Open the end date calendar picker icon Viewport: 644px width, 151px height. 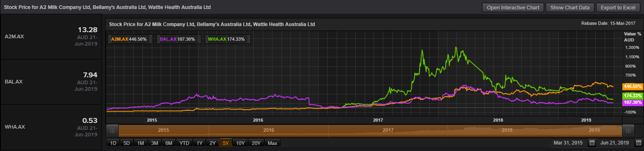pyautogui.click(x=639, y=143)
